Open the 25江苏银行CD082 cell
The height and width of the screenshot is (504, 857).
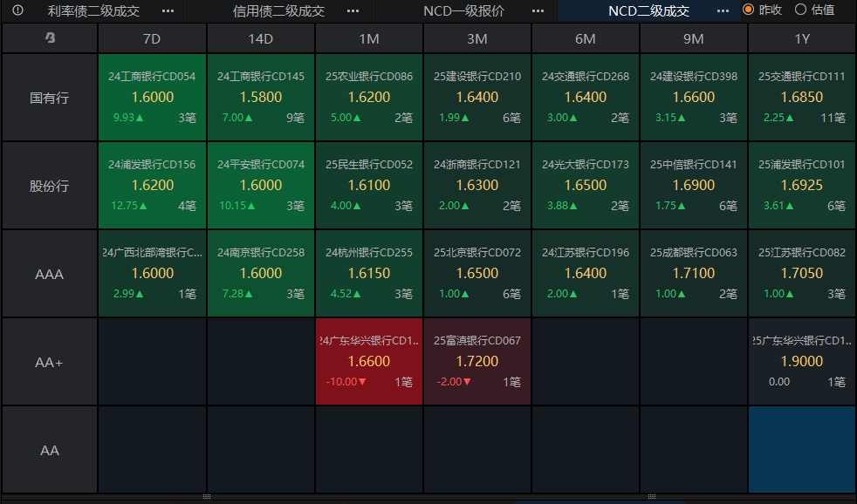[802, 274]
